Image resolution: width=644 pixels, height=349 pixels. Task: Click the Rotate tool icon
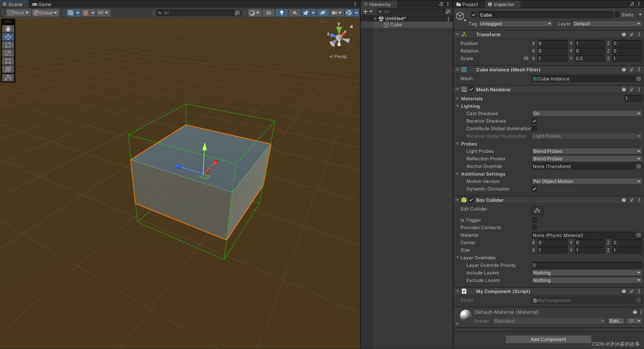8,45
